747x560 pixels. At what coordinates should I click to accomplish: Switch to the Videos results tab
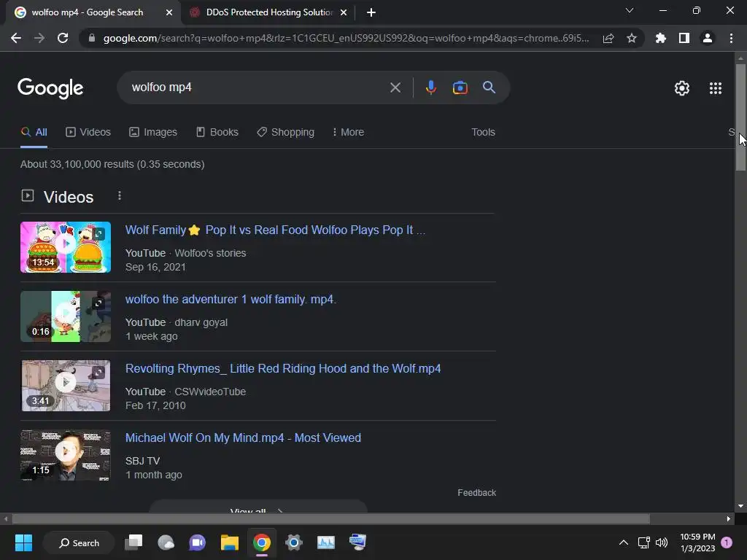88,132
